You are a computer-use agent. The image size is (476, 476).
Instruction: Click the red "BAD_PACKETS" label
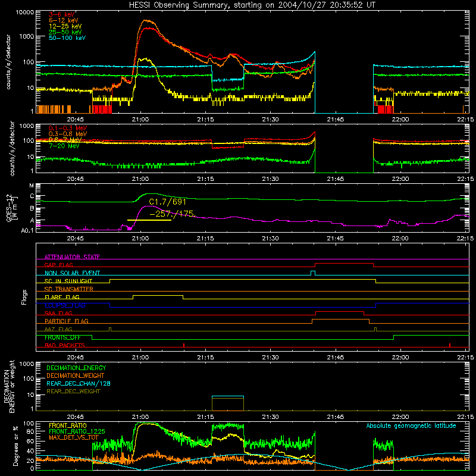click(x=65, y=346)
